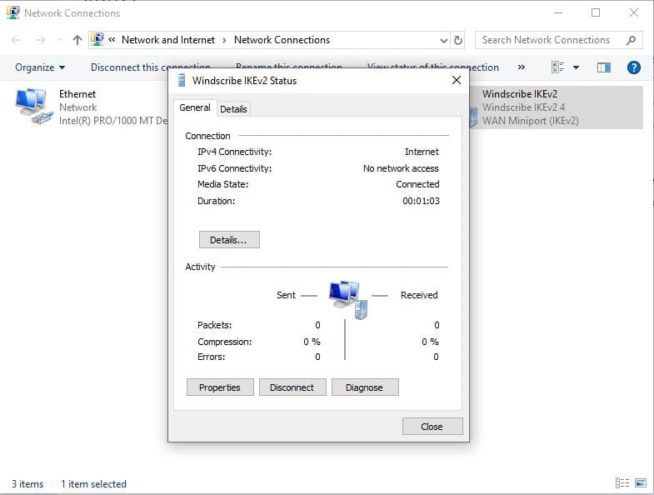Switch to large icons view in status bar

[x=640, y=483]
